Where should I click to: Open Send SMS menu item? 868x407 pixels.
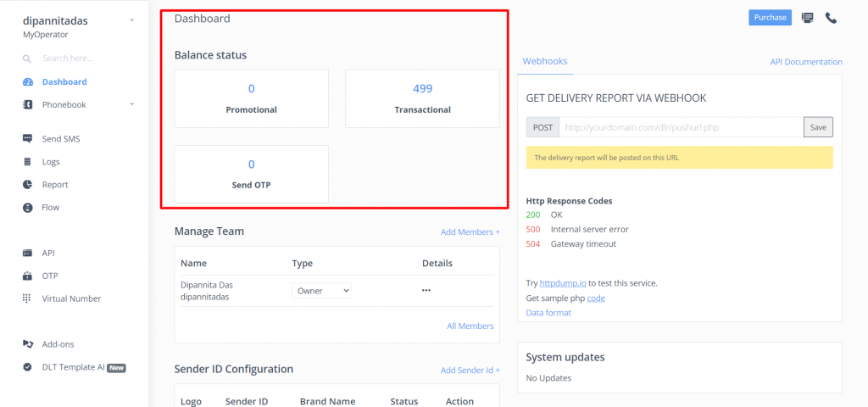(x=61, y=139)
